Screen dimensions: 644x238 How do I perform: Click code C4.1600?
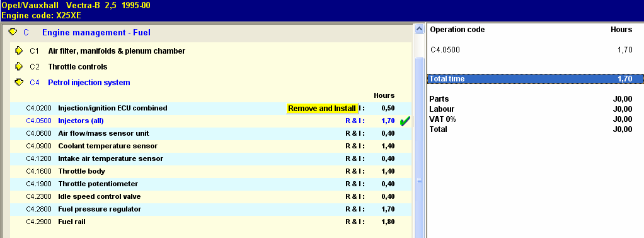(38, 171)
